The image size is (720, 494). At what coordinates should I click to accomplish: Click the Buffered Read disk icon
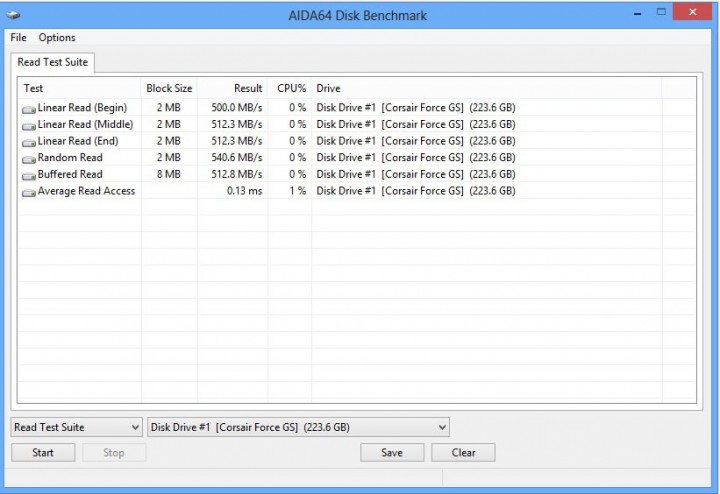(28, 176)
